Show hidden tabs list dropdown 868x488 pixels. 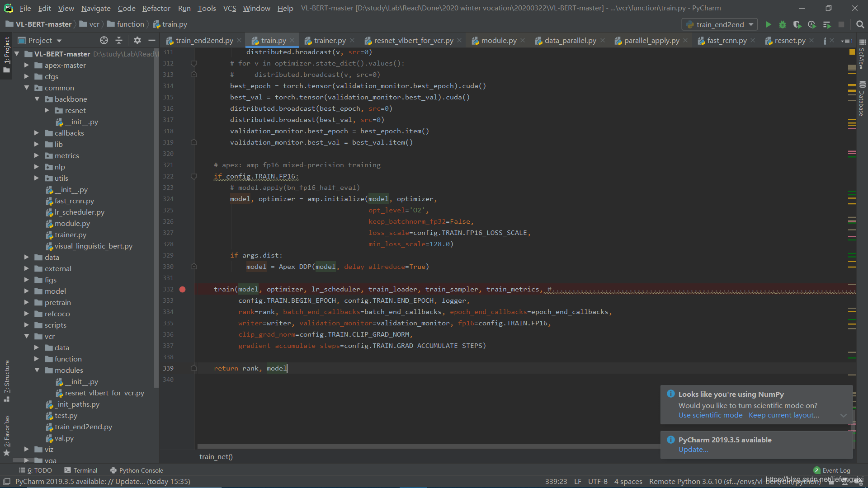(847, 41)
